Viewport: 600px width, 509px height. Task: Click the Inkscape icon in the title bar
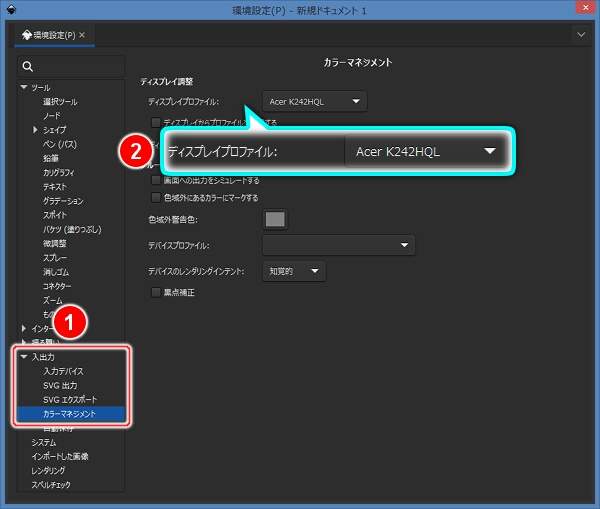tap(11, 9)
